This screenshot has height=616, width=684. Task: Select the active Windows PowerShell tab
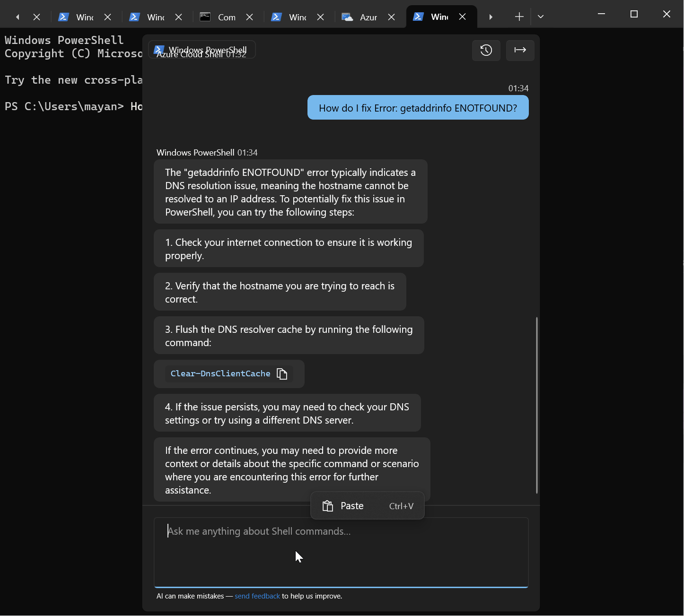click(x=441, y=17)
